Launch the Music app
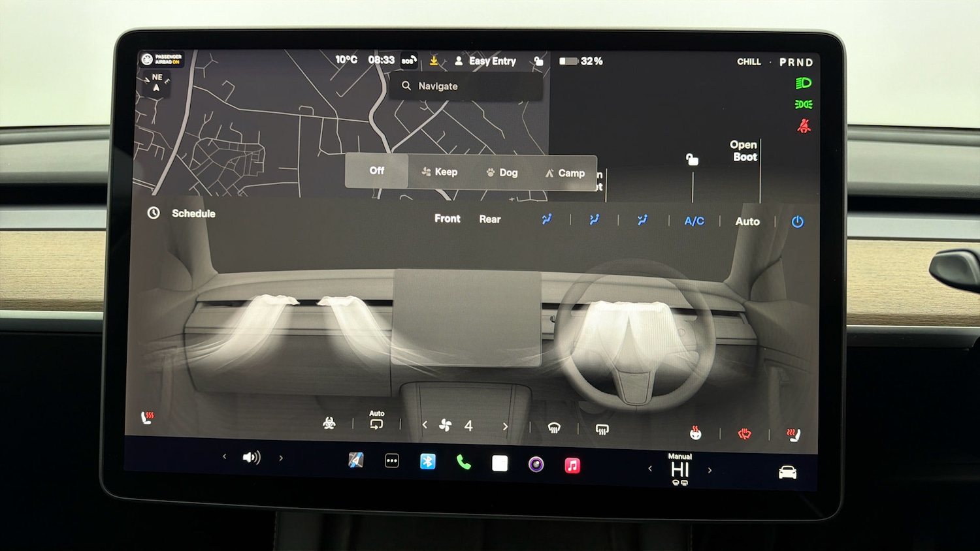 572,465
